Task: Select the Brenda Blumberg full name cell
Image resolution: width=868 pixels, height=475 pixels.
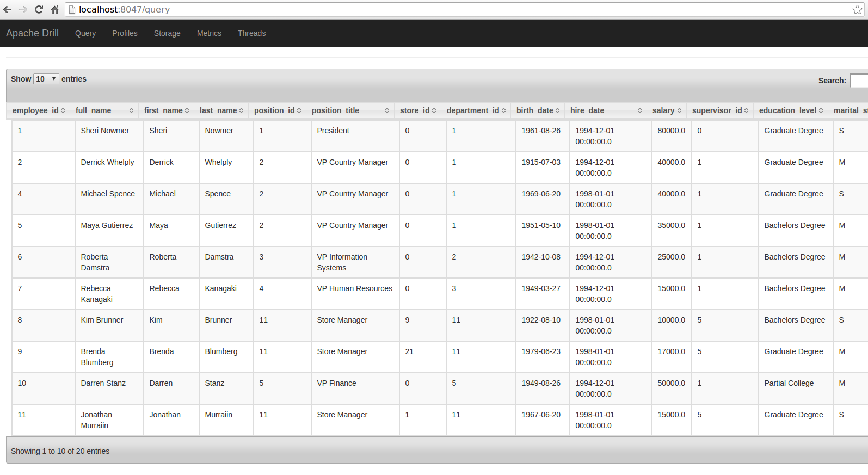Action: 109,357
